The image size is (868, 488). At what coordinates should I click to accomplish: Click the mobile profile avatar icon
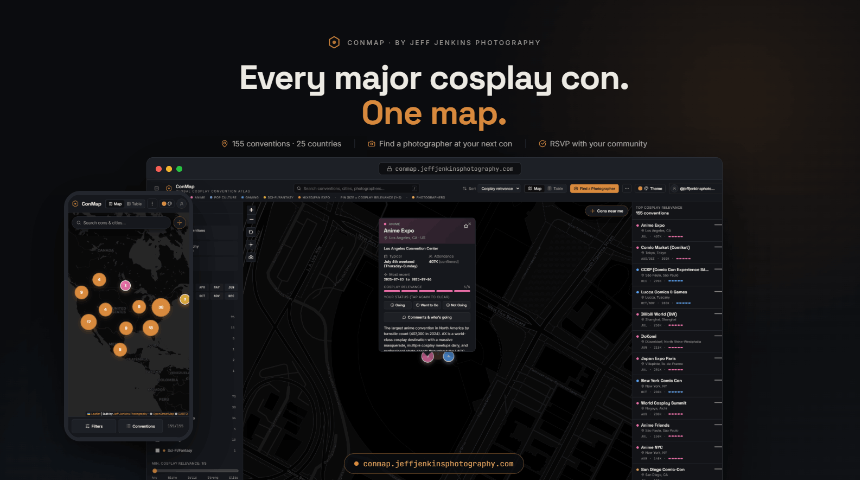182,204
